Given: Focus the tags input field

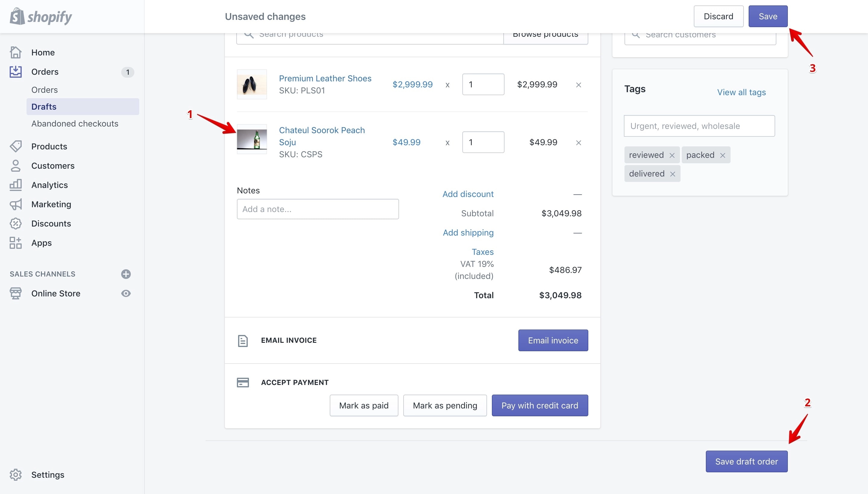Looking at the screenshot, I should click(x=699, y=126).
